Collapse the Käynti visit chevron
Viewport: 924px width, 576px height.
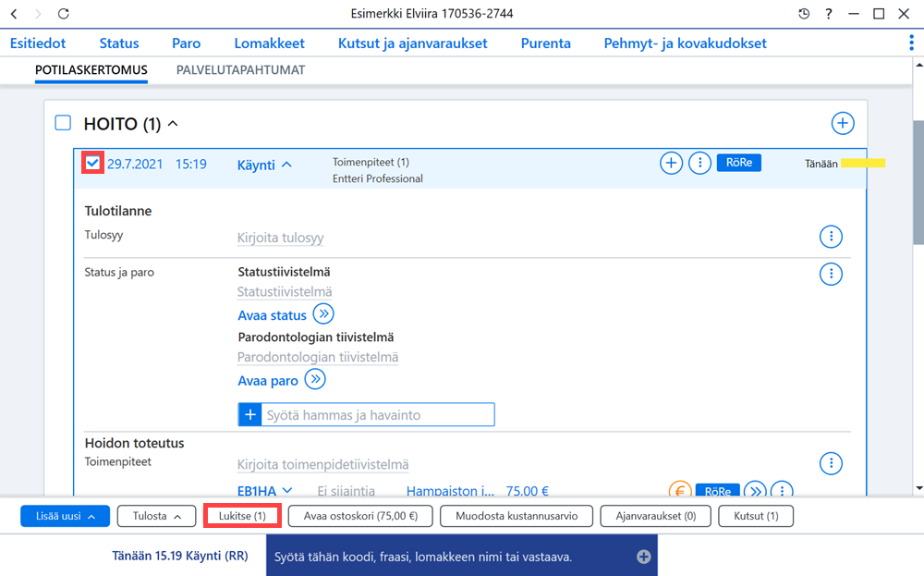pyautogui.click(x=286, y=165)
